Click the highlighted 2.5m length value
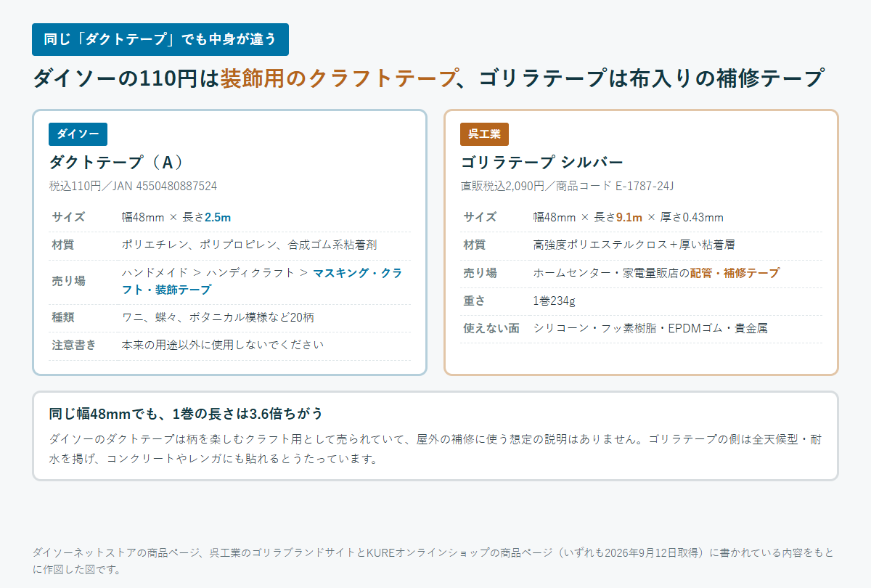The height and width of the screenshot is (588, 871). [218, 217]
